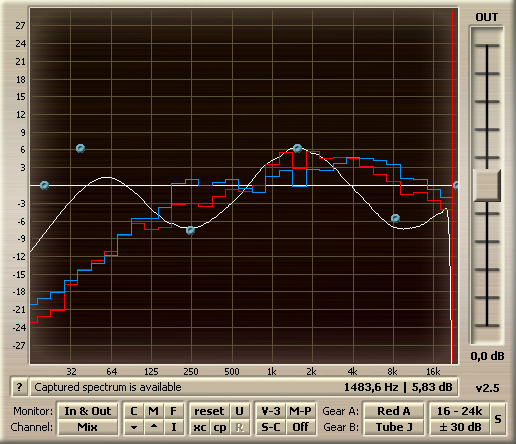
Task: Toggle the S button beside range selector
Action: (498, 419)
